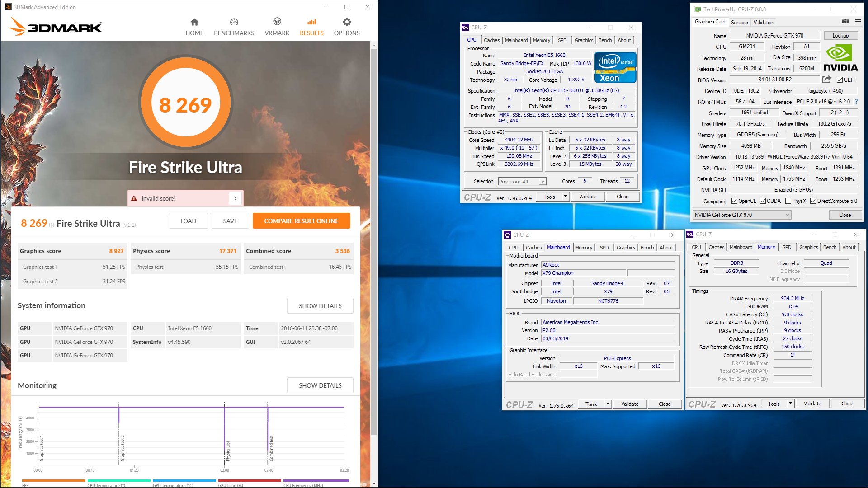The width and height of the screenshot is (868, 488).
Task: Click the CPU-Z Memory window title icon
Action: 690,235
